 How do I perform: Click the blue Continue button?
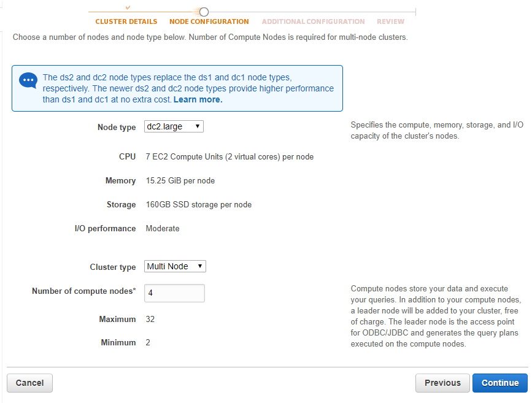pos(499,383)
